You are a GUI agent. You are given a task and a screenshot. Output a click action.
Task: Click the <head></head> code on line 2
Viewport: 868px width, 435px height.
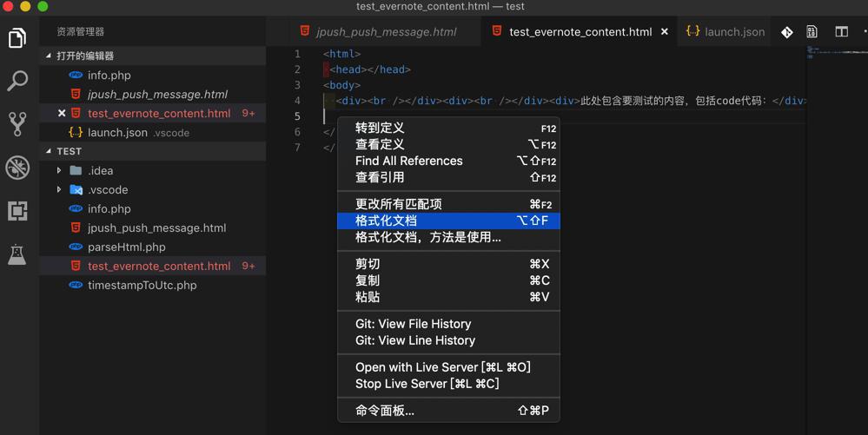[370, 69]
